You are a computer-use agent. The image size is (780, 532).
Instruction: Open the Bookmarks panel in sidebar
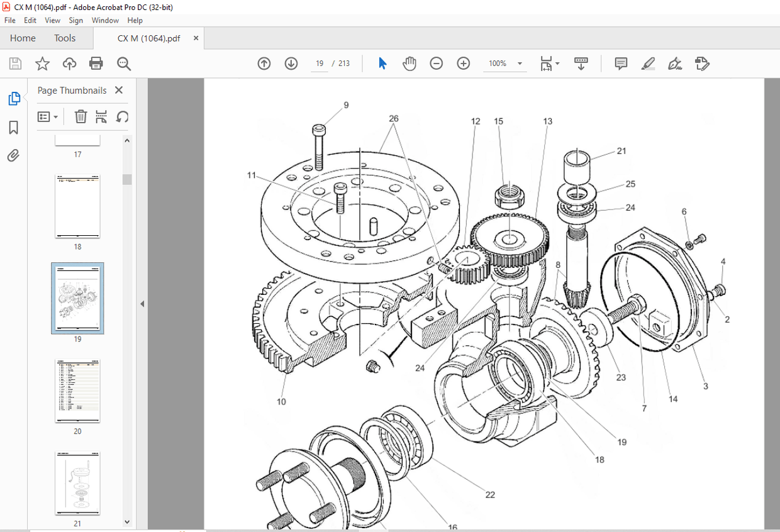(13, 128)
